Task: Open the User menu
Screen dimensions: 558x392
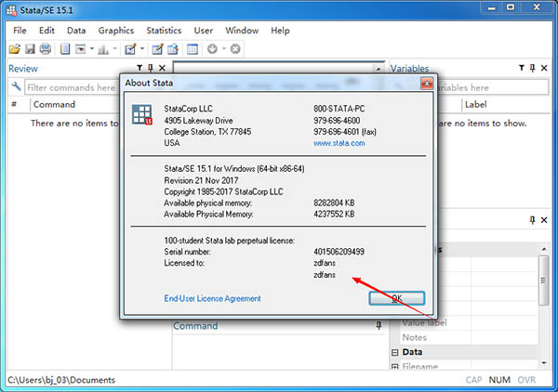Action: click(x=203, y=31)
